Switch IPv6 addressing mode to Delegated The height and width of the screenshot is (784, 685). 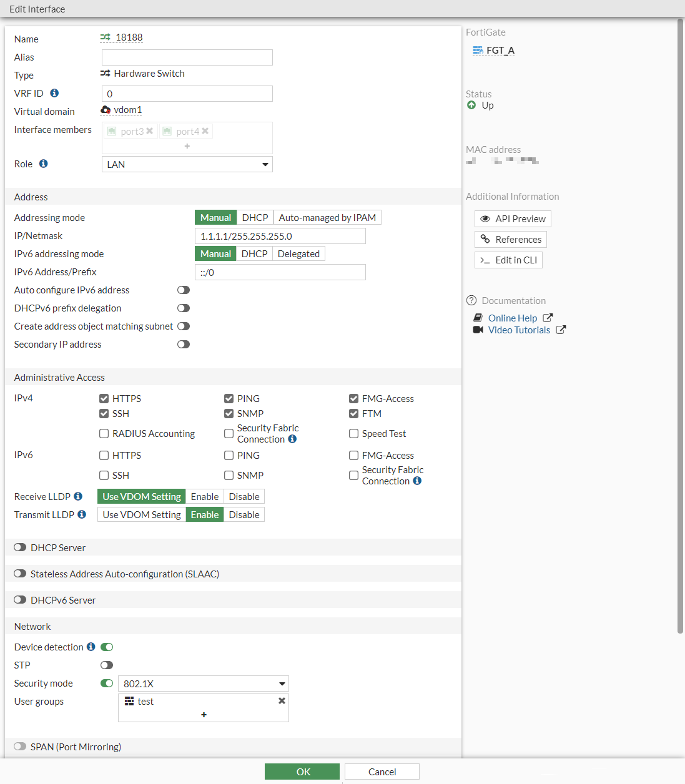tap(298, 253)
